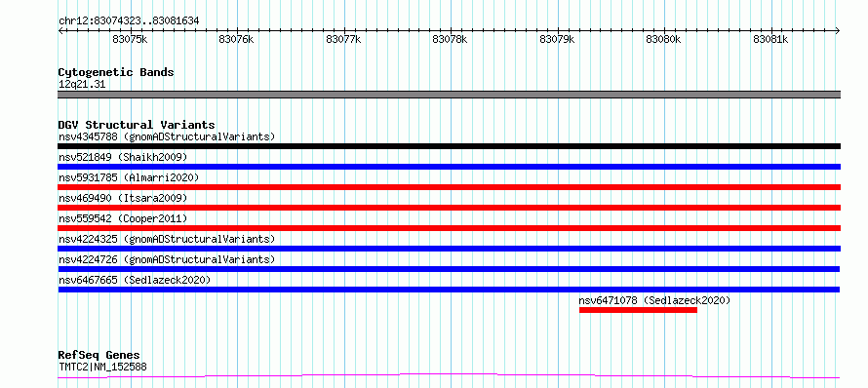Click the Cytogenetic Bands track heading

tap(116, 72)
